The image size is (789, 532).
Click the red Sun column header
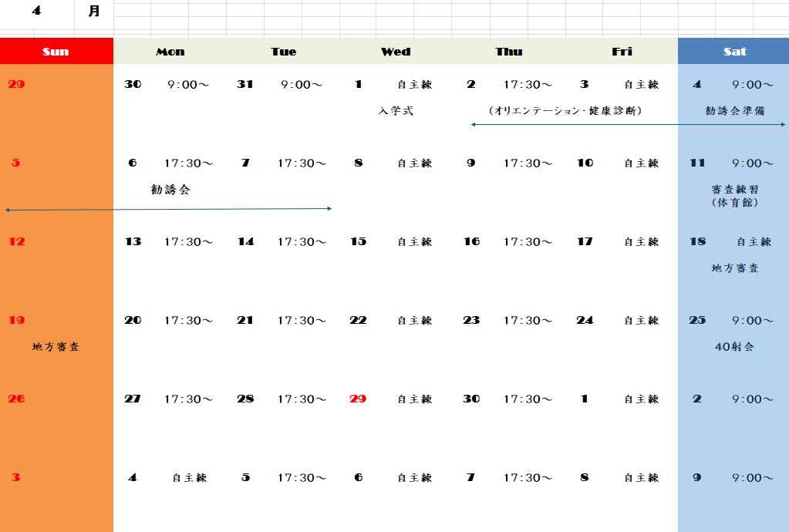coord(56,51)
